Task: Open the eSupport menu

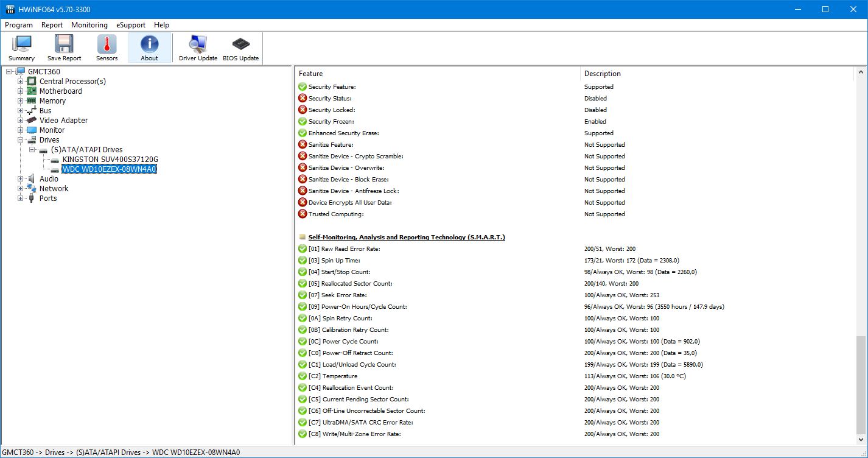Action: tap(131, 25)
